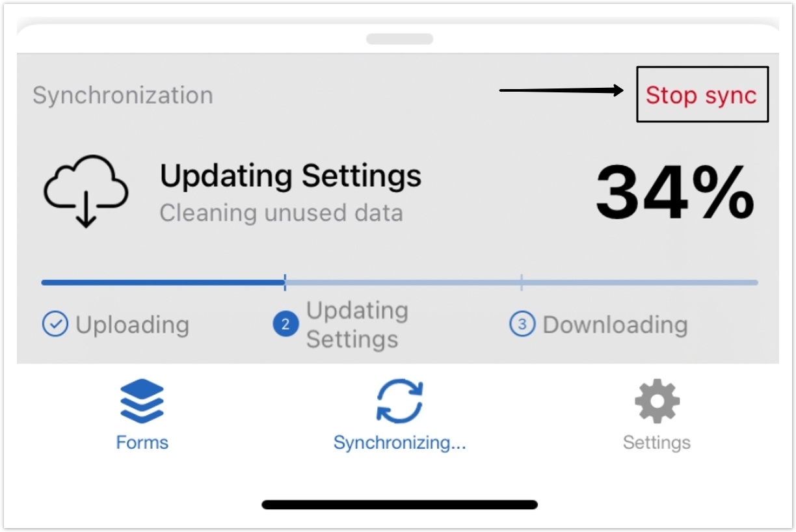Switch to the Settings tab label
Screen dimensions: 796x532
pos(657,443)
